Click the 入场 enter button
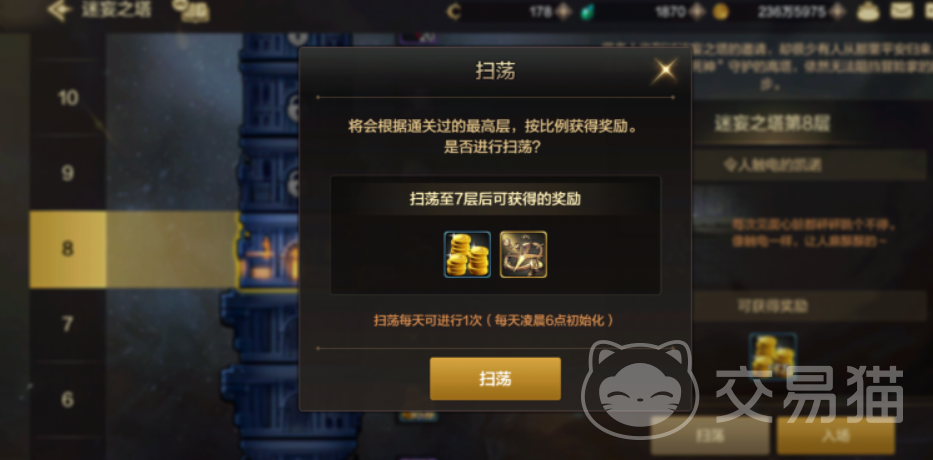 click(x=835, y=435)
